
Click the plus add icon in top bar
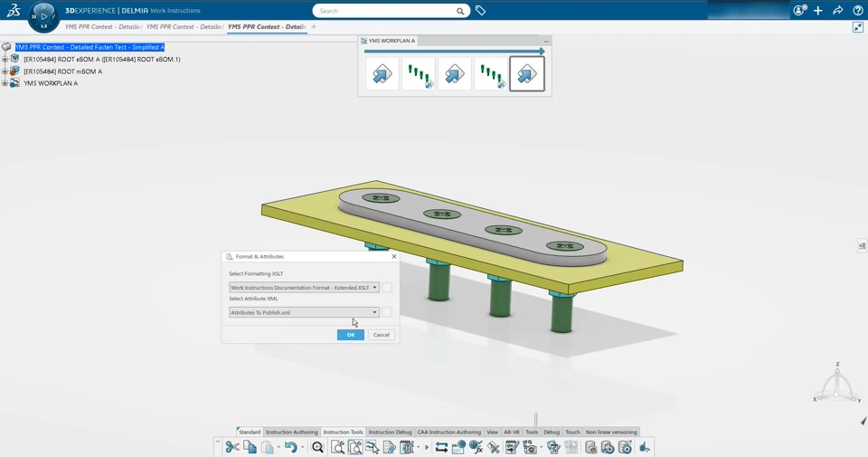coord(818,11)
